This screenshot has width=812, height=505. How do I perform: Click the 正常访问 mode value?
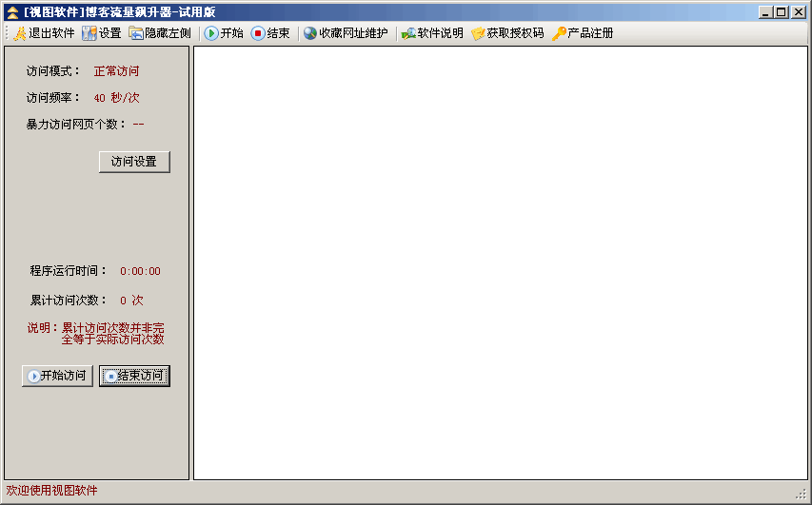[116, 71]
